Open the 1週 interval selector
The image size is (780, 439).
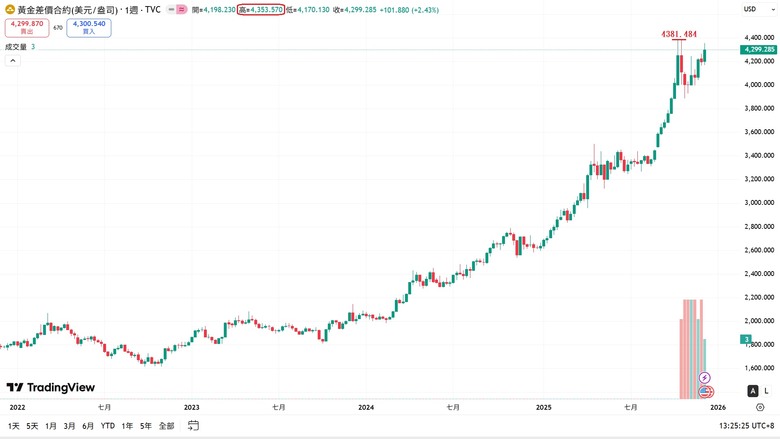click(131, 9)
